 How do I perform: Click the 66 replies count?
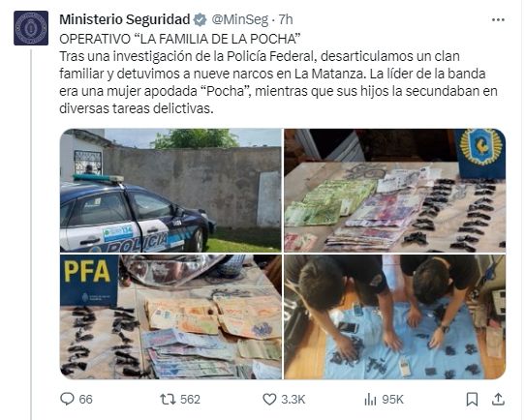85,400
